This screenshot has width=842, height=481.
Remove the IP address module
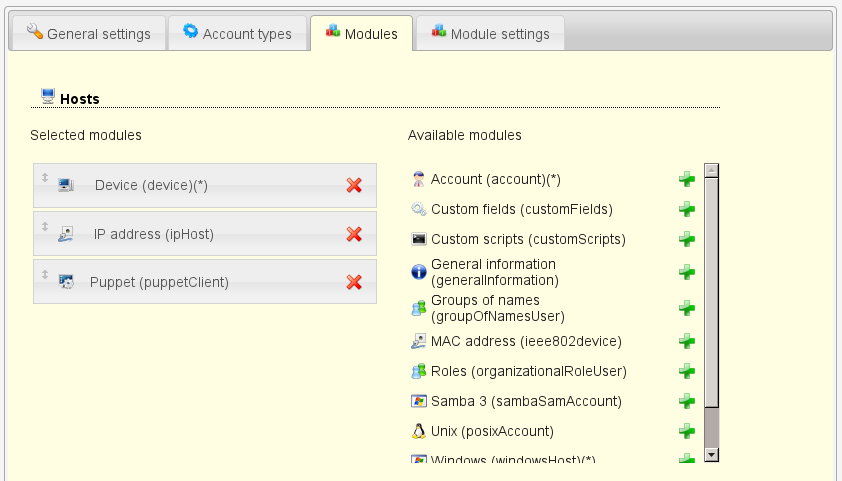point(354,234)
